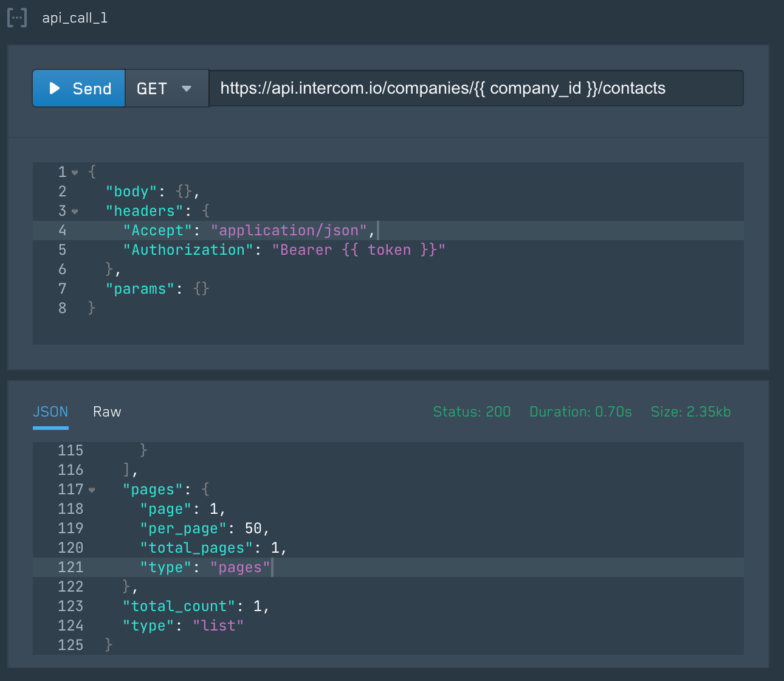Click the "body" key in request editor

[x=131, y=192]
